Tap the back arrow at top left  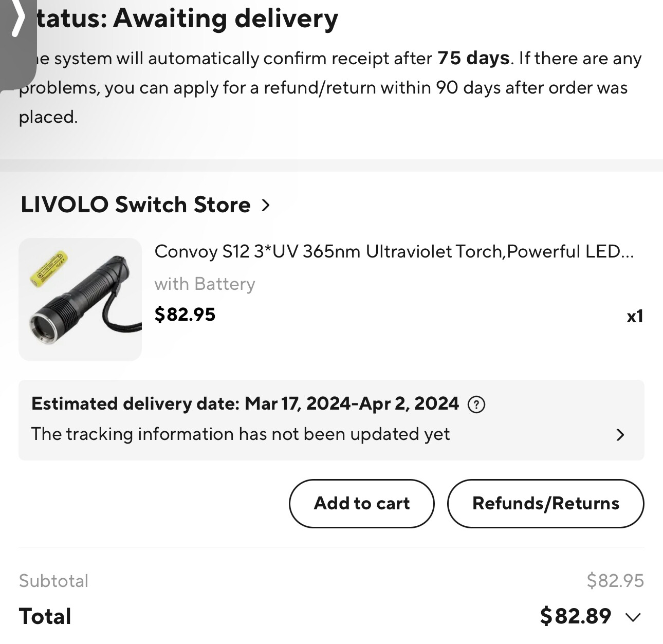(17, 20)
